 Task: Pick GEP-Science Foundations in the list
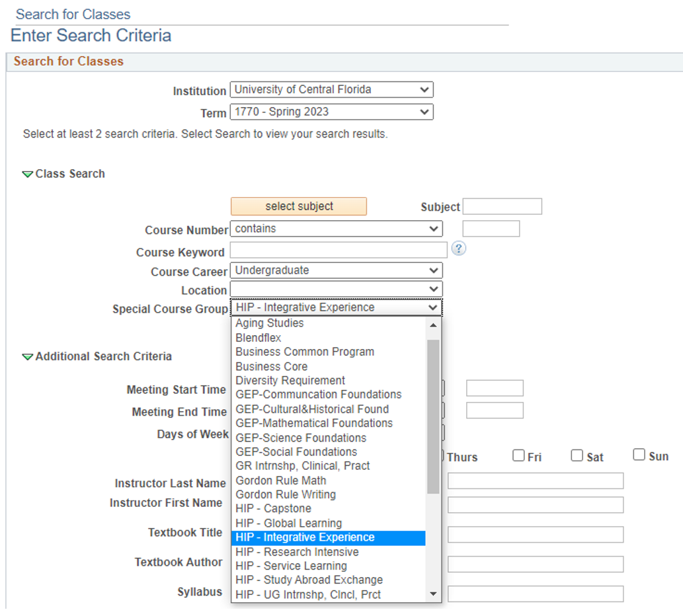tap(301, 438)
